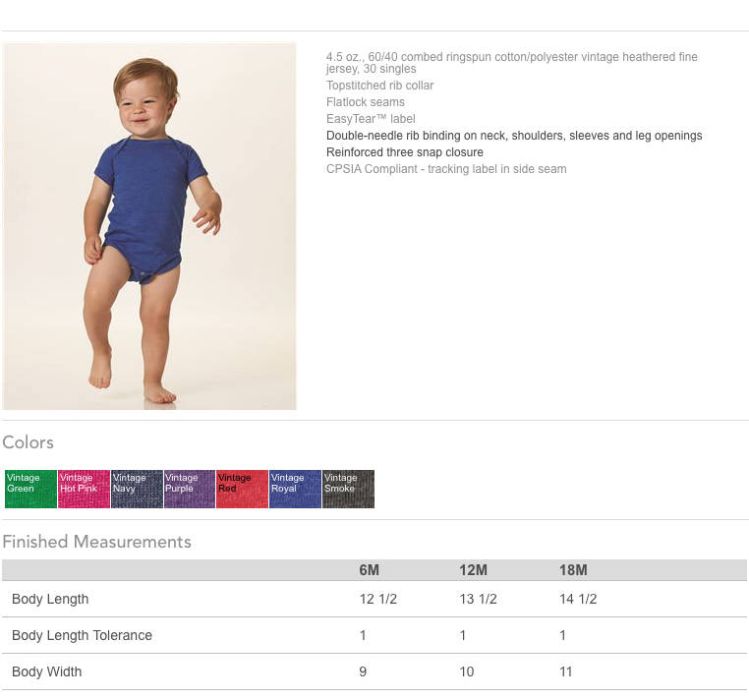Pick the Vintage Royal swatch
This screenshot has width=749, height=700.
(x=295, y=489)
